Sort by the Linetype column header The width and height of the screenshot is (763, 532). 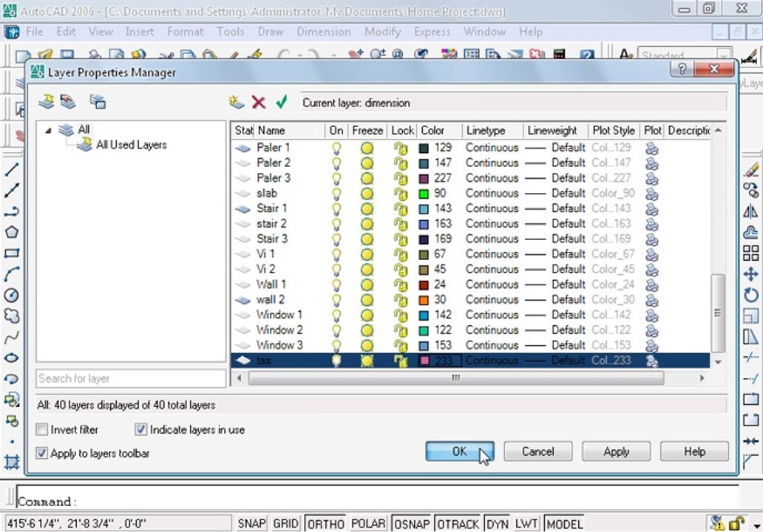pyautogui.click(x=492, y=130)
